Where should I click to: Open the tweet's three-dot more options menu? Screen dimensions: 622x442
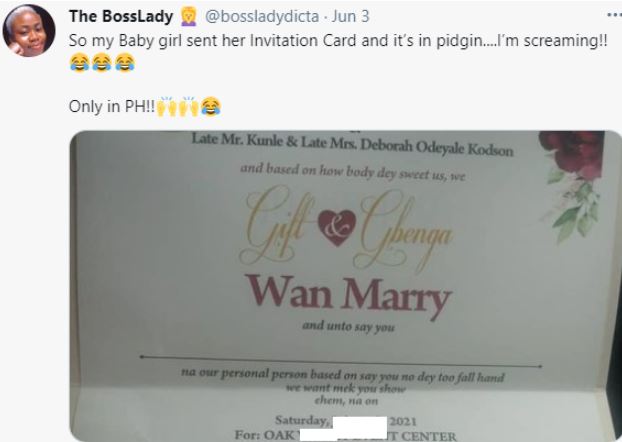coord(614,15)
